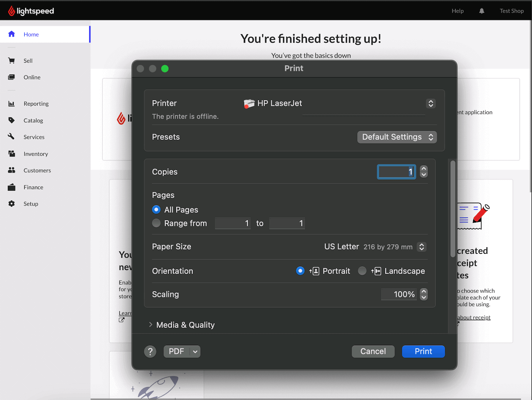Open print help question mark button
The image size is (532, 400).
[x=150, y=352]
